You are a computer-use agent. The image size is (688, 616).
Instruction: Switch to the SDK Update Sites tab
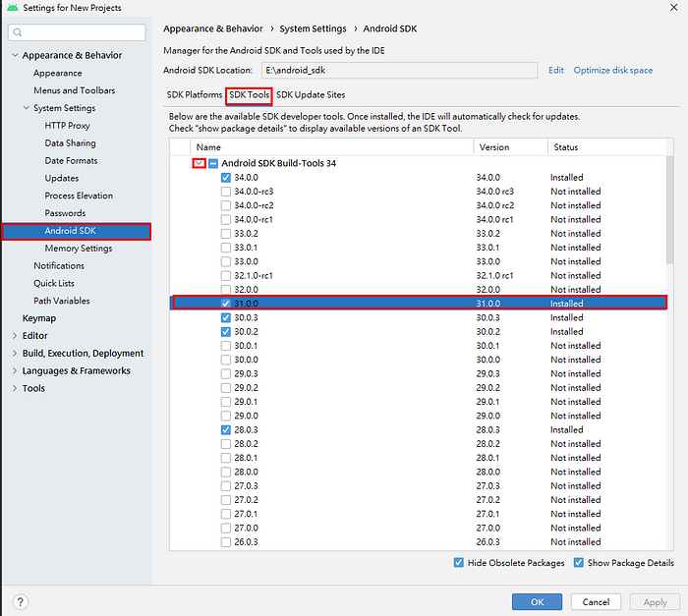(x=311, y=94)
